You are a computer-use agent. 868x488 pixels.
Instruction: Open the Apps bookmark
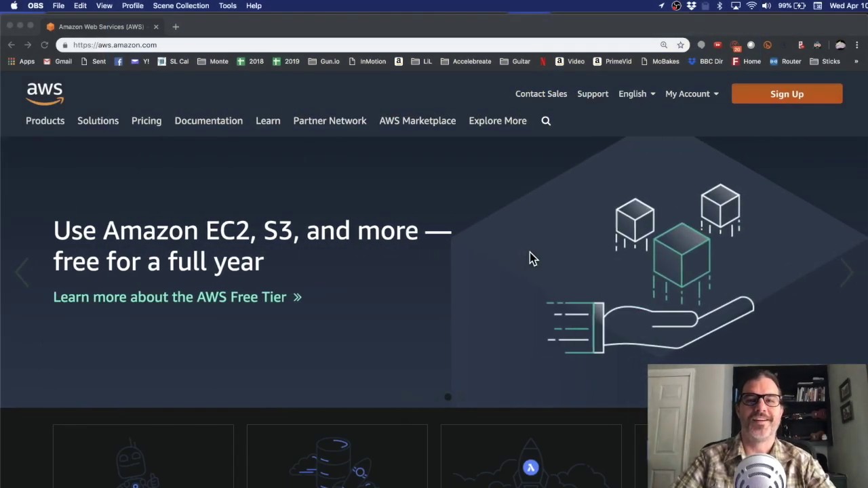coord(21,61)
